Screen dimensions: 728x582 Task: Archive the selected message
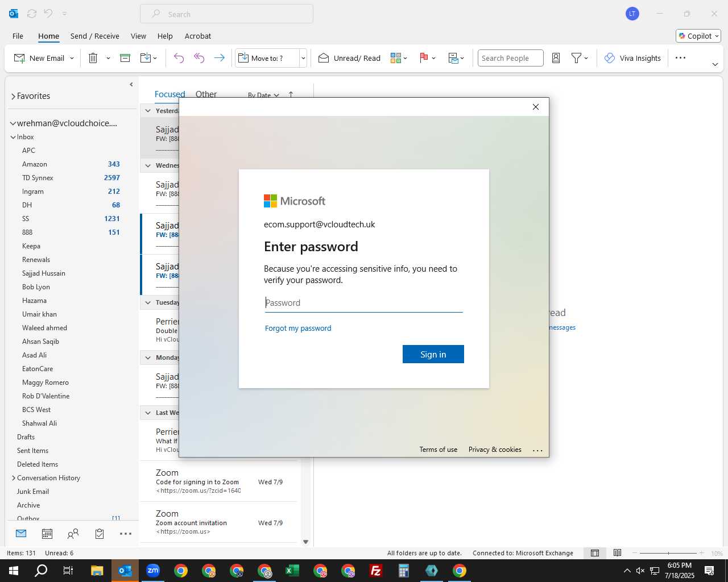click(x=125, y=58)
